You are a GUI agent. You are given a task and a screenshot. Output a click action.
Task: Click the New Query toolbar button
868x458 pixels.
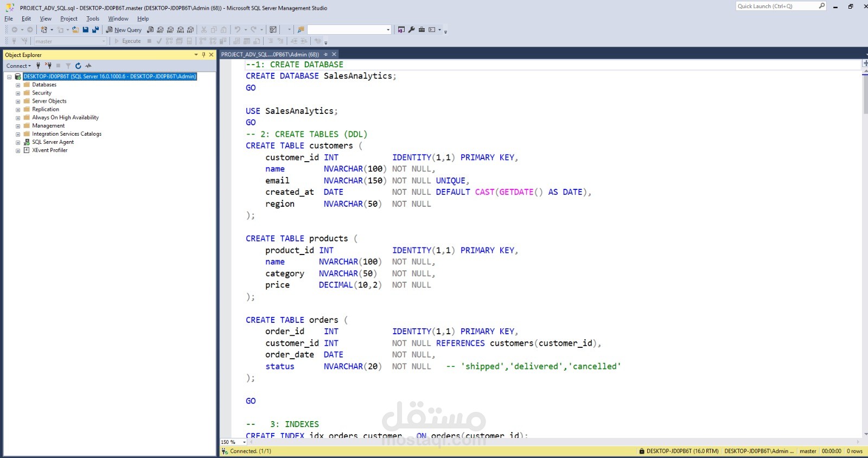(x=124, y=29)
